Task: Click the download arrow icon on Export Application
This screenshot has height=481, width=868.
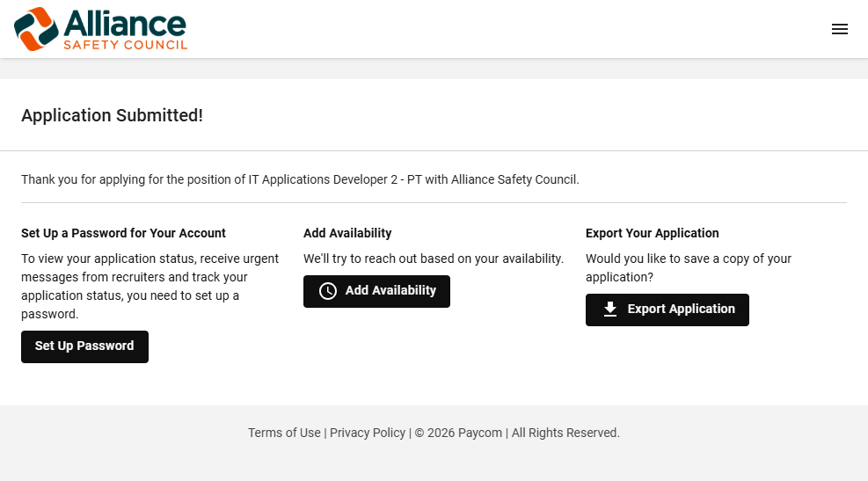Action: coord(610,310)
